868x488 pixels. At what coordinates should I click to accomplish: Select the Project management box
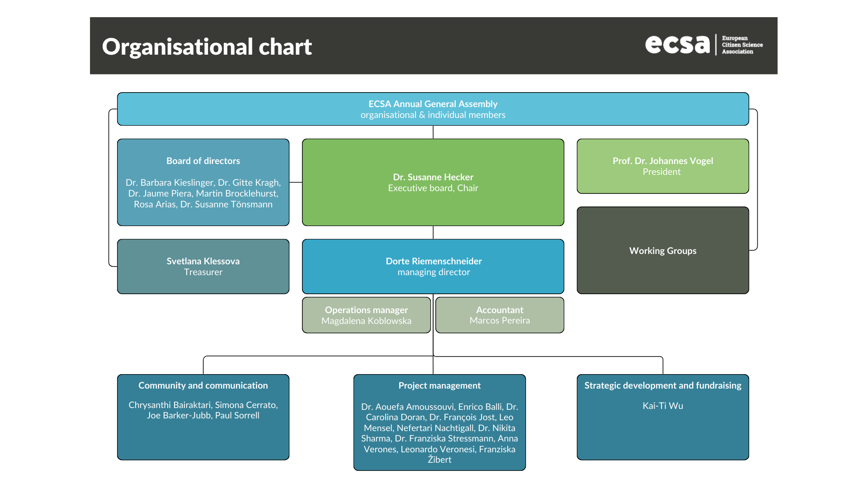[x=439, y=422]
